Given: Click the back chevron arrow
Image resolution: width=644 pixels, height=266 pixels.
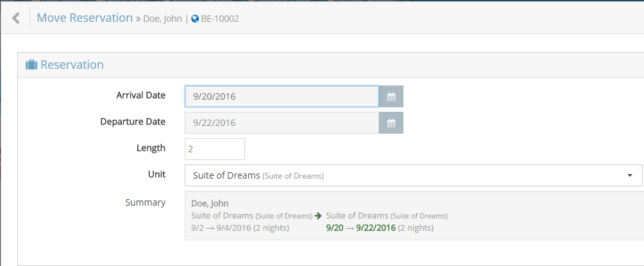Looking at the screenshot, I should tap(16, 18).
